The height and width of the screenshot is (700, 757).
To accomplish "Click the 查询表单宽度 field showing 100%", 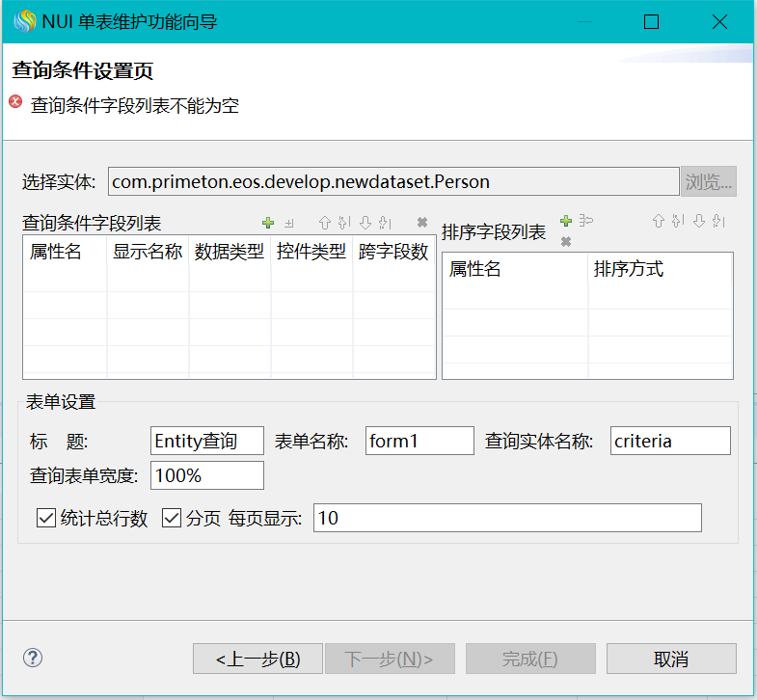I will tap(207, 475).
